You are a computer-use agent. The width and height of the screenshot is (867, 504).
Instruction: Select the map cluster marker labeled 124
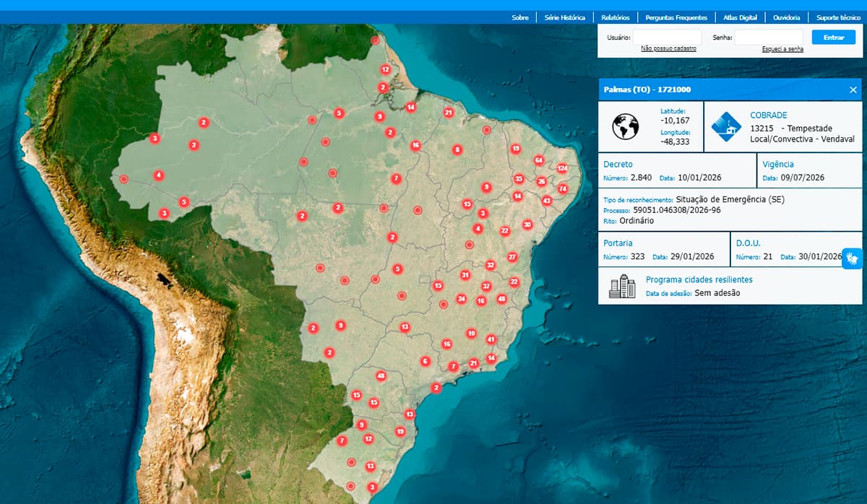pyautogui.click(x=562, y=168)
